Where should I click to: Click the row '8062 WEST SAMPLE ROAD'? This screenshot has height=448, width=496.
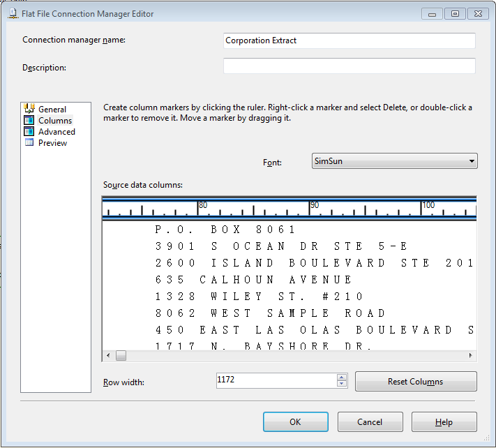[x=270, y=313]
